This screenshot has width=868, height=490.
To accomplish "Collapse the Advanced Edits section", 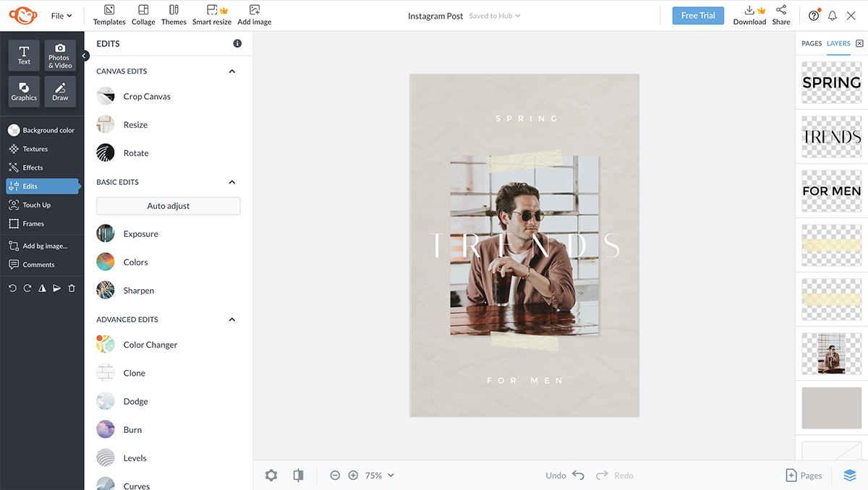I will 231,319.
